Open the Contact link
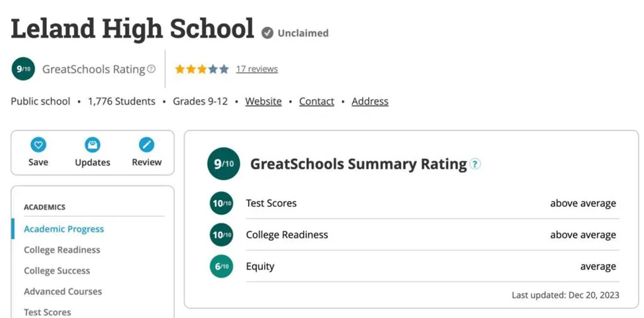644x318 pixels. coord(316,101)
